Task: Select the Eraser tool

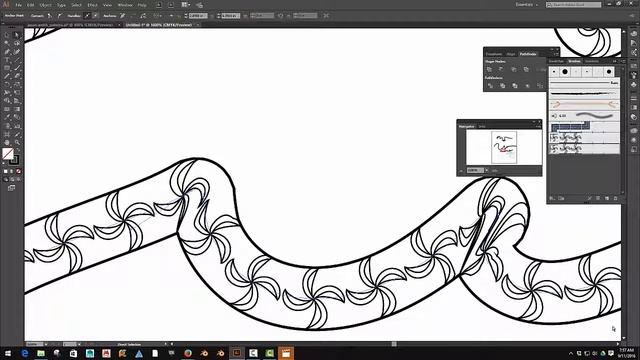Action: click(17, 76)
